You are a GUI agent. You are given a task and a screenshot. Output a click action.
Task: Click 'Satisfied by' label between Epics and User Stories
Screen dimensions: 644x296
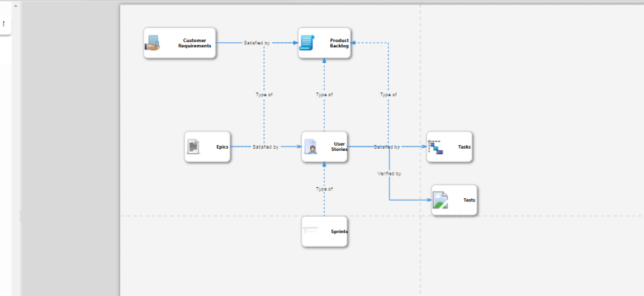265,147
